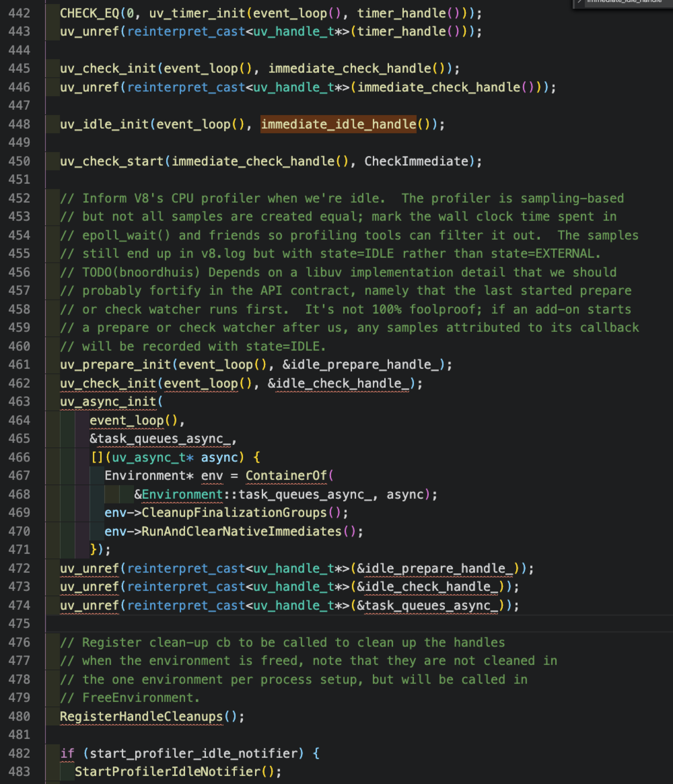Click uv_check_start on line 450
The width and height of the screenshot is (673, 784).
coord(112,161)
